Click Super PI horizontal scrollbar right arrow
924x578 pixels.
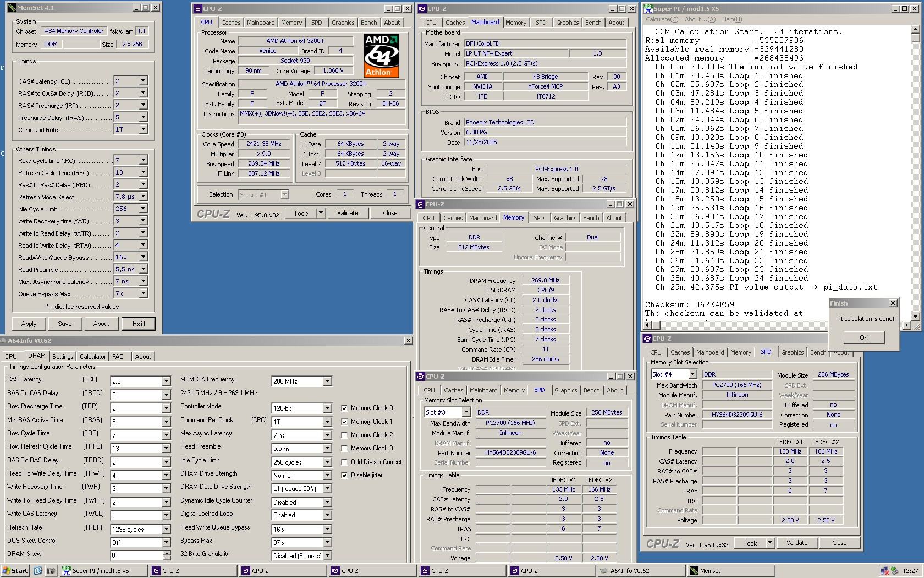tap(907, 325)
